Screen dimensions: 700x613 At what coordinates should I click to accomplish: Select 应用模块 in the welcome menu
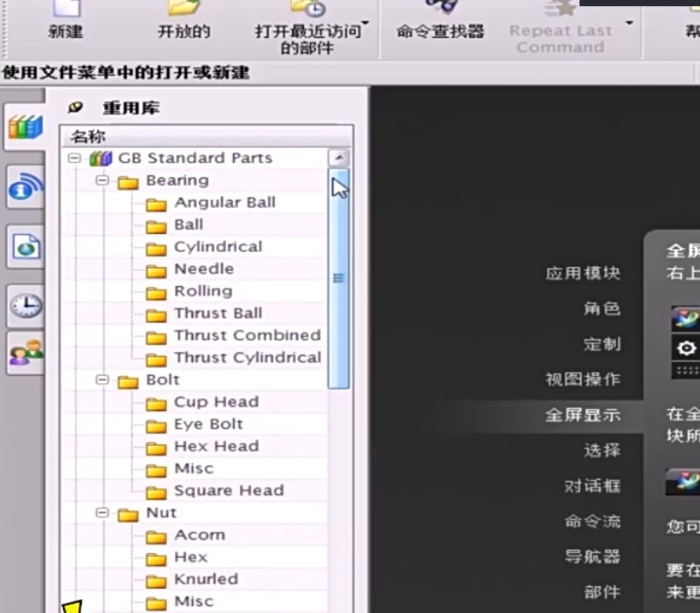click(583, 273)
